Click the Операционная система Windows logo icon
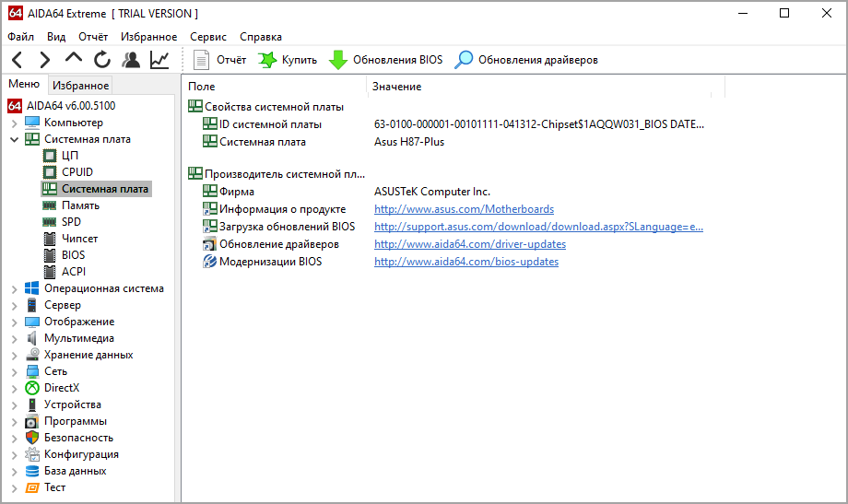The image size is (848, 504). click(32, 288)
